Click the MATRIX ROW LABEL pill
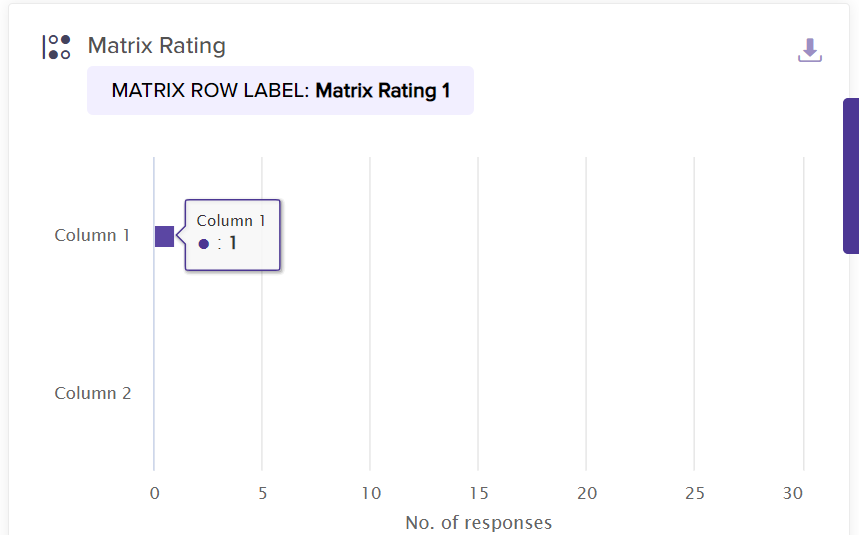Image resolution: width=859 pixels, height=535 pixels. (x=280, y=91)
